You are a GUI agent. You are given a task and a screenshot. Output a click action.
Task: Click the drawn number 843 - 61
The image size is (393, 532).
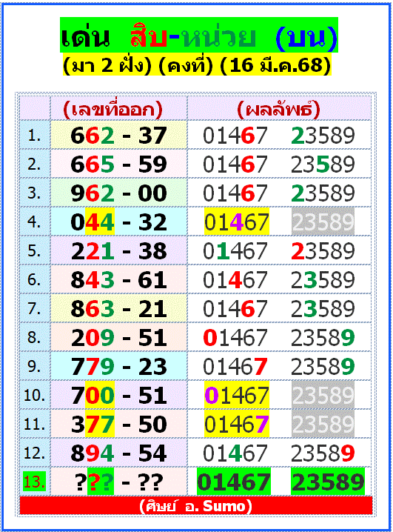click(x=118, y=279)
